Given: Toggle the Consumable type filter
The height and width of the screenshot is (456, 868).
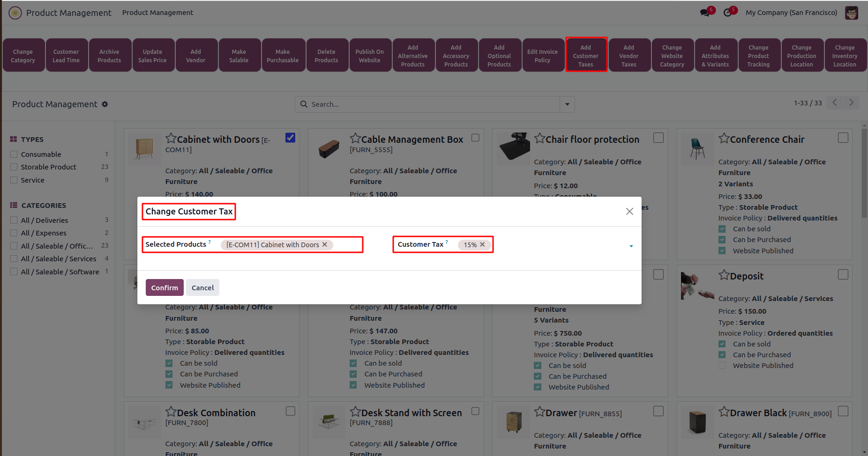Looking at the screenshot, I should (14, 154).
